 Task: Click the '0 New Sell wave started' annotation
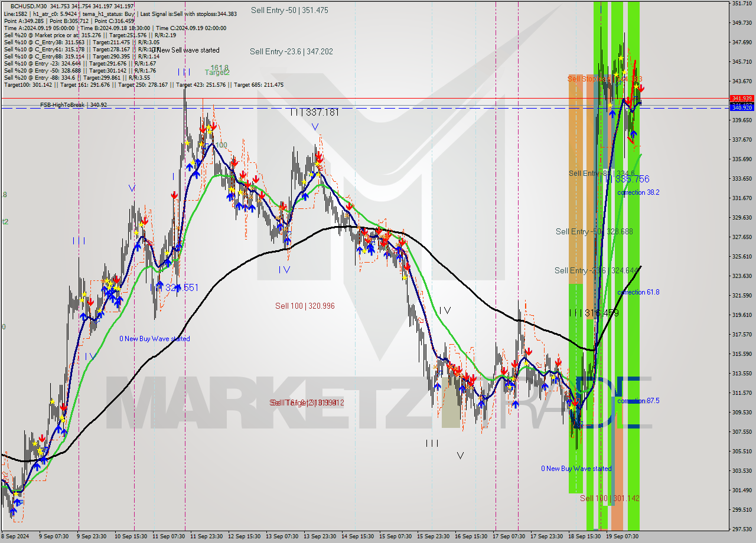click(185, 51)
